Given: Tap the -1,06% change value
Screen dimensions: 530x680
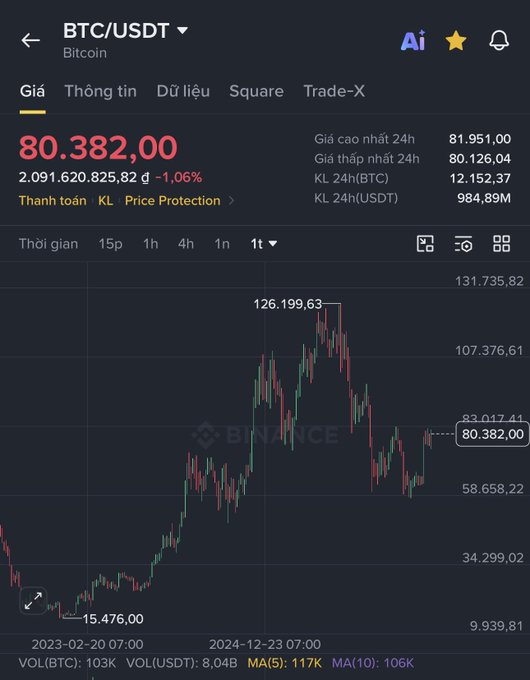Looking at the screenshot, I should (179, 177).
